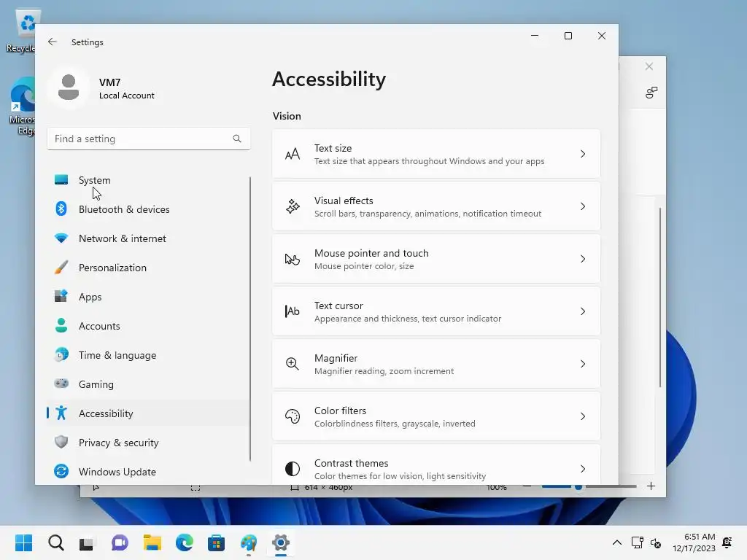Image resolution: width=747 pixels, height=560 pixels.
Task: Open Microsoft Store from taskbar
Action: pos(216,542)
